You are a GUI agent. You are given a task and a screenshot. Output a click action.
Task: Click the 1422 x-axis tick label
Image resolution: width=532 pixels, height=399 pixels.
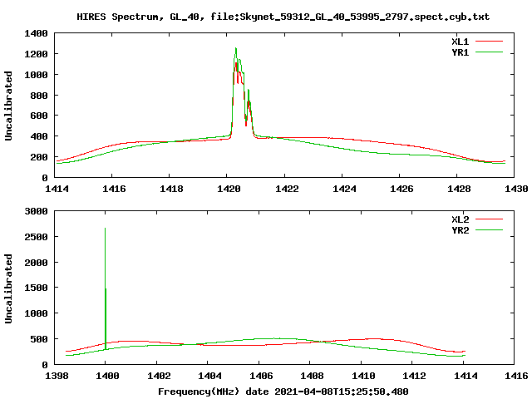coord(287,189)
